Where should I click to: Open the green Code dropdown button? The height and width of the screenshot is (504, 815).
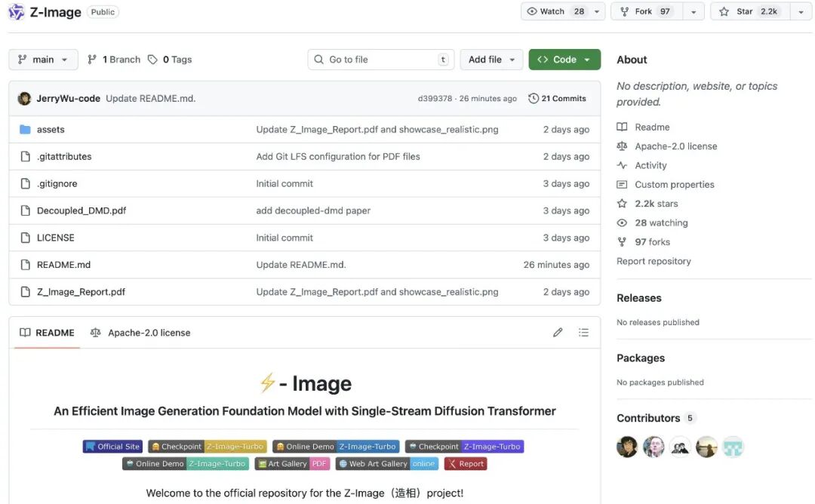click(x=564, y=60)
